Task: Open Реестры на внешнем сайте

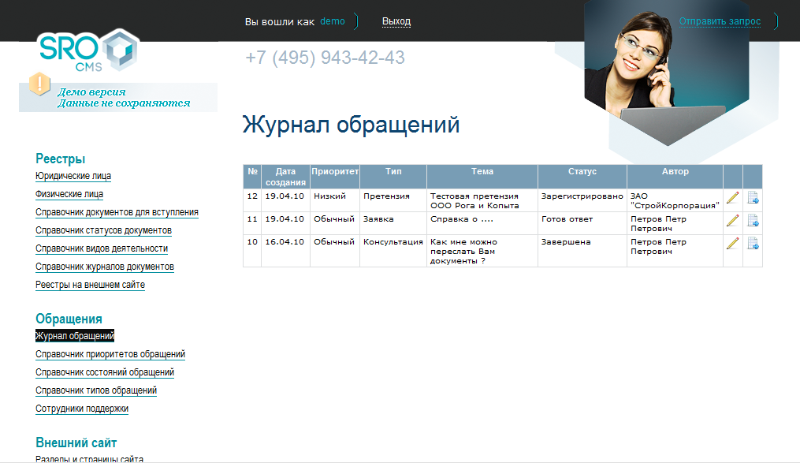Action: pos(90,284)
